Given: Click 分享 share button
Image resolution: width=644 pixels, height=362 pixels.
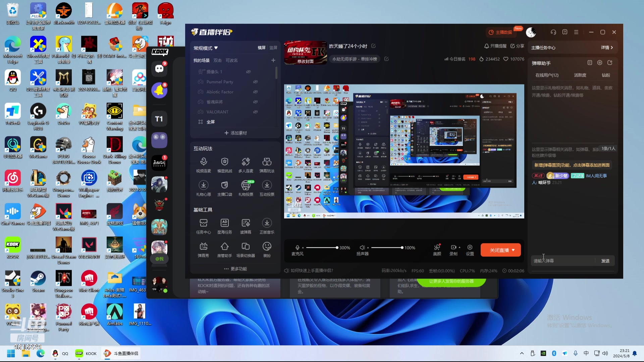Looking at the screenshot, I should pos(517,46).
